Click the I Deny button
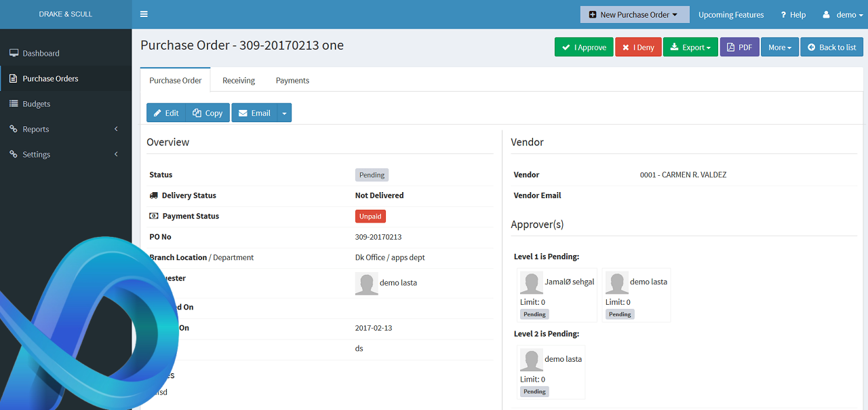 pos(638,47)
